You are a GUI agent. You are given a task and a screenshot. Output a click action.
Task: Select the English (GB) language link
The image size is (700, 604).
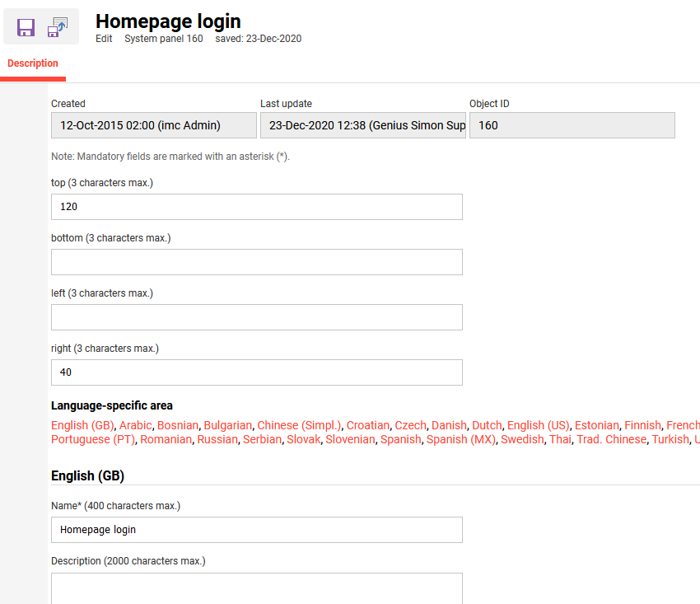(82, 425)
